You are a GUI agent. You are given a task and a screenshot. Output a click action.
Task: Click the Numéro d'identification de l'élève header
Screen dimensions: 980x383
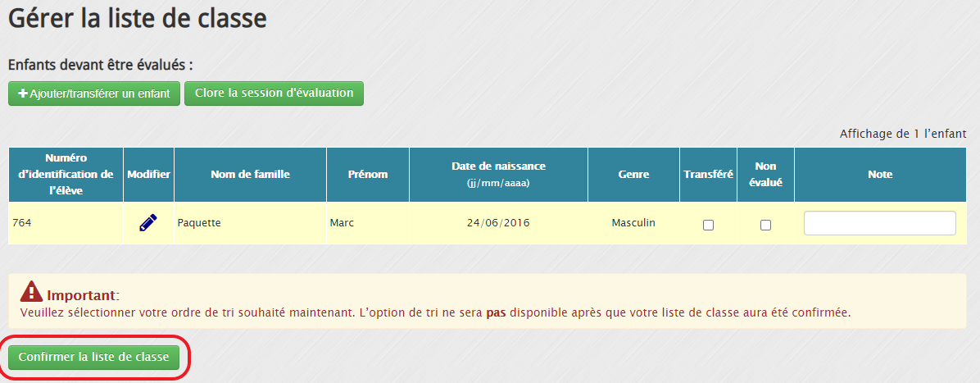click(x=66, y=175)
